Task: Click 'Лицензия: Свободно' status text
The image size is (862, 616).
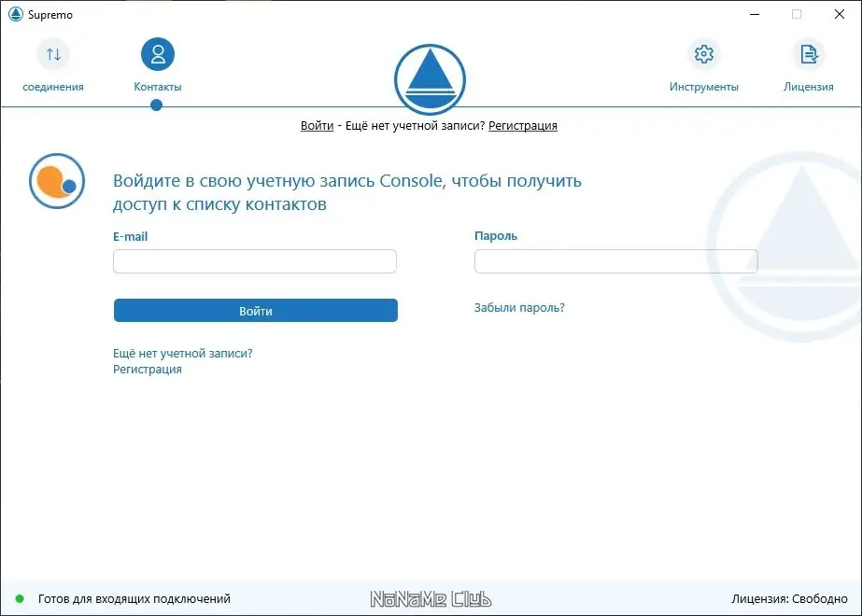Action: pos(789,599)
